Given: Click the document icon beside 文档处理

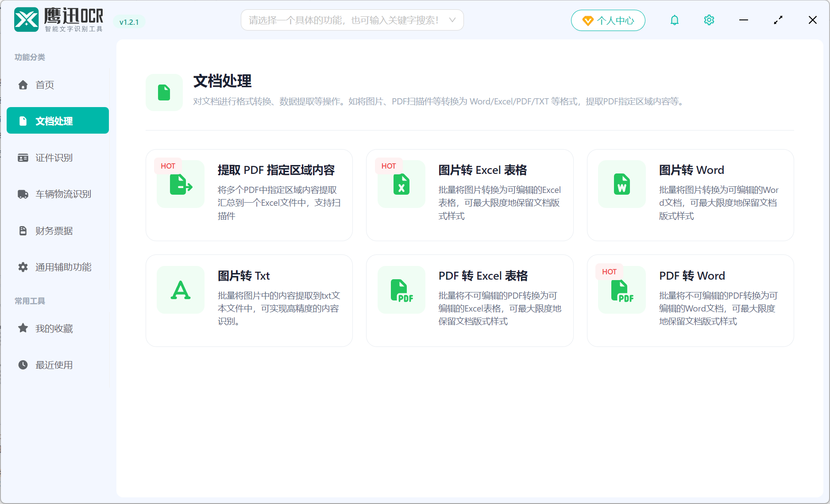Looking at the screenshot, I should (23, 121).
